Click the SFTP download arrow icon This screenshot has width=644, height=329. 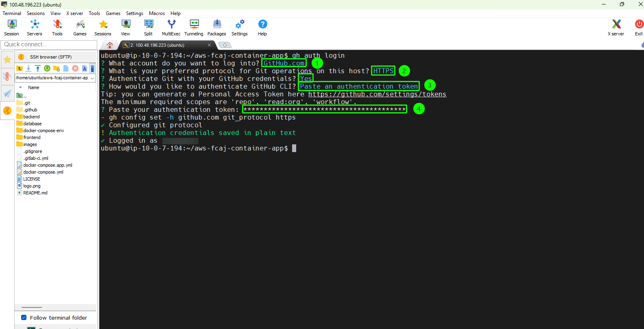28,68
